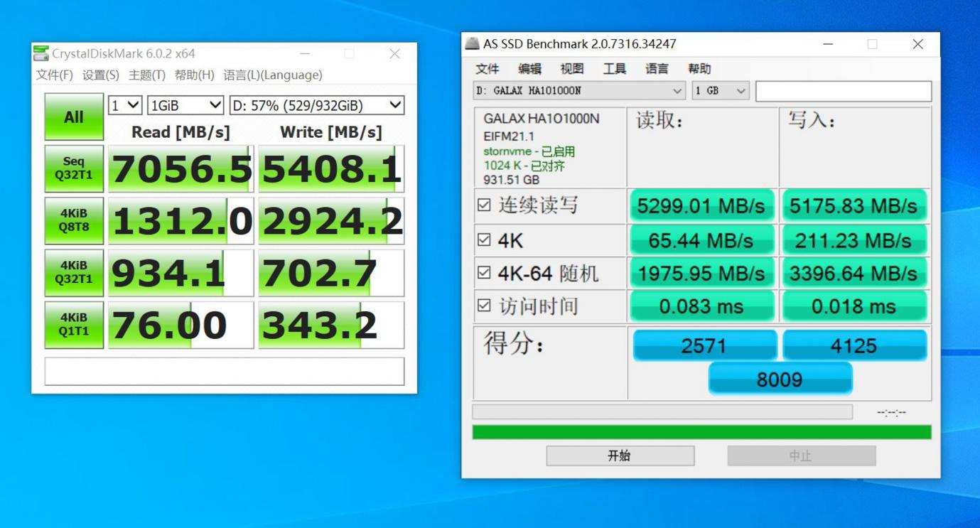Click the 0.018 ms write access time
This screenshot has width=980, height=528.
854,306
